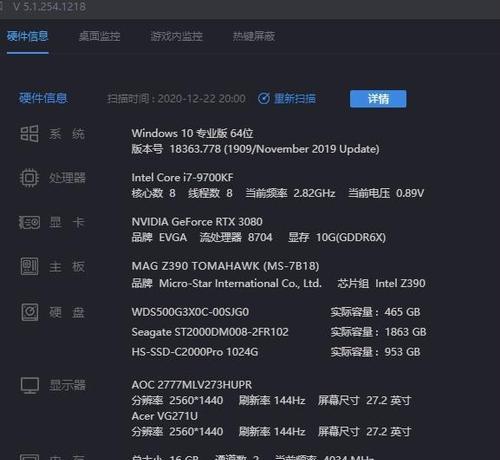The width and height of the screenshot is (500, 460).
Task: Switch to the 桌面监控 tab
Action: (99, 36)
